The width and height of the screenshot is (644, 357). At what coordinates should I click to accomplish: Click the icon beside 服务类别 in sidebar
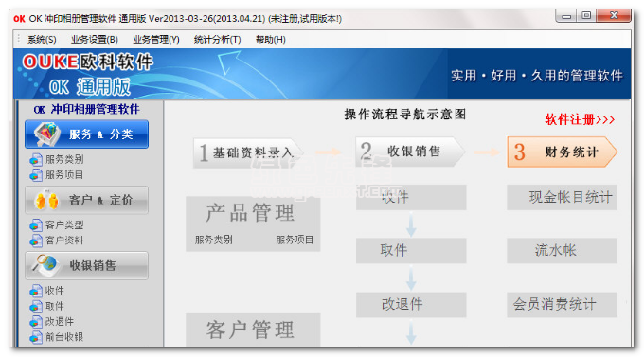click(x=36, y=159)
